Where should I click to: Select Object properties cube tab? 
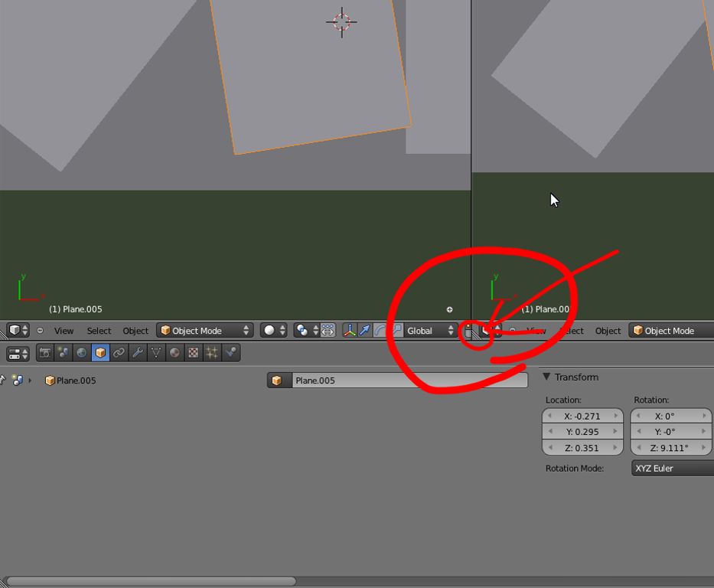pyautogui.click(x=101, y=353)
